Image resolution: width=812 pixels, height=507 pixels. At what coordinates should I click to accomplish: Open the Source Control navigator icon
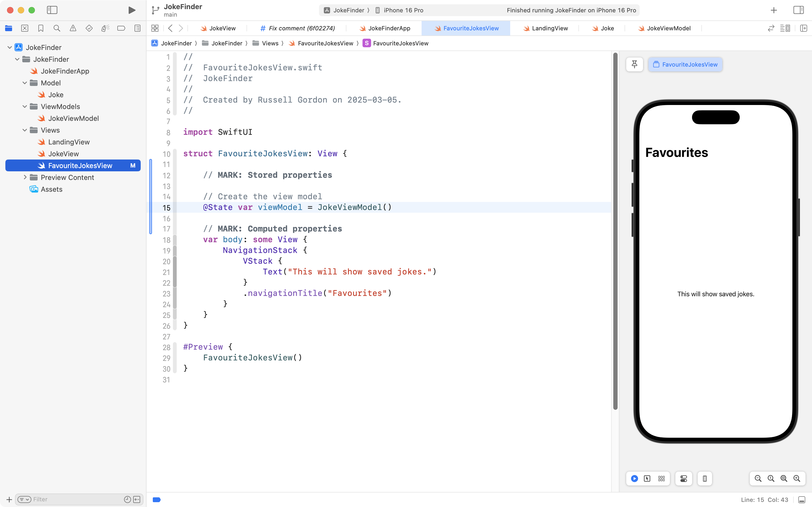coord(24,28)
